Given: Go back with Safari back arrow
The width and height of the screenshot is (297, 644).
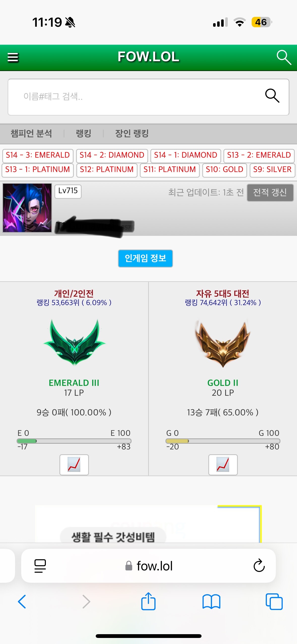Looking at the screenshot, I should point(22,602).
